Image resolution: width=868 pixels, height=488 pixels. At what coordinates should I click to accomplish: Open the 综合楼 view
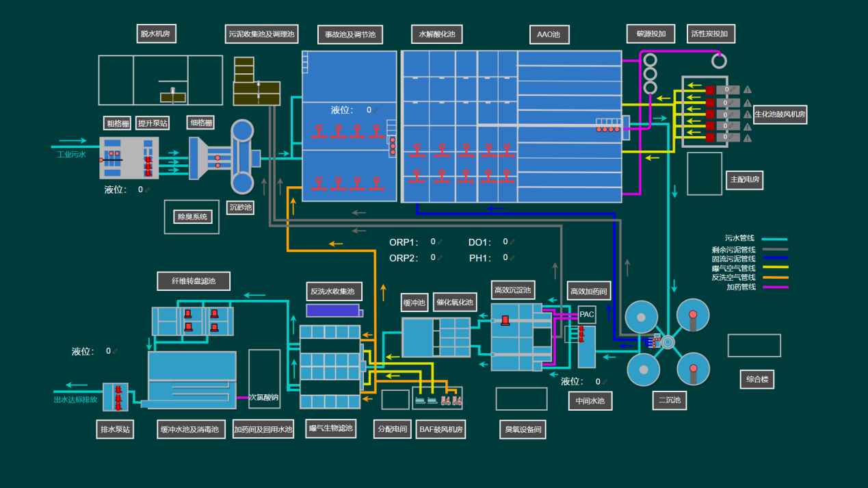click(757, 379)
